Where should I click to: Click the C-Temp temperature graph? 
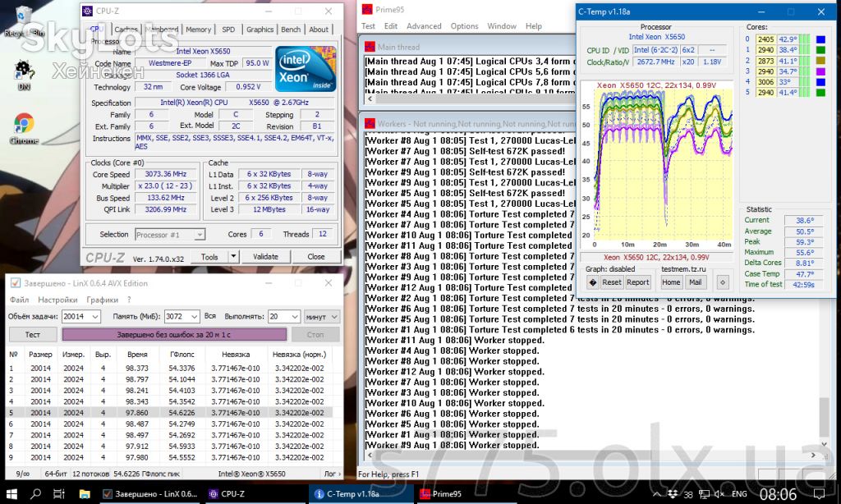pos(656,166)
